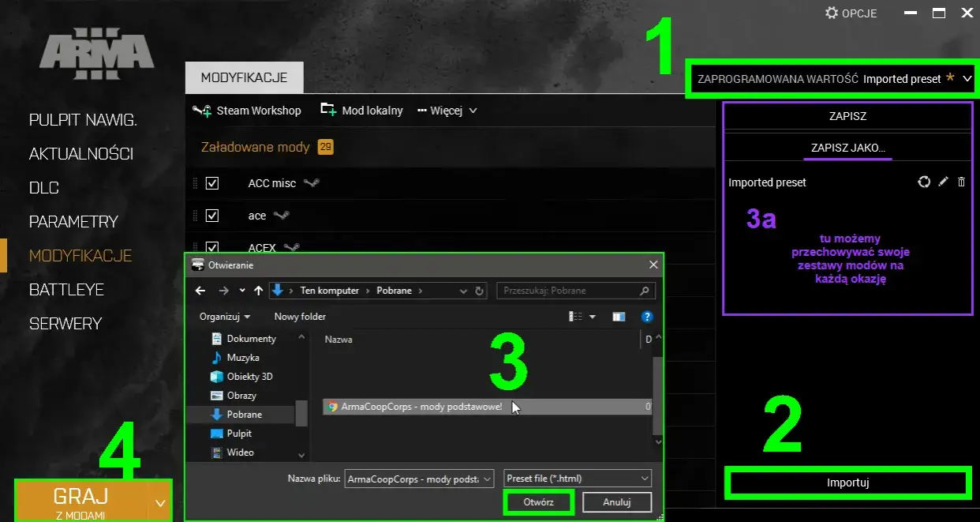This screenshot has width=980, height=522.
Task: Disable the ace mod checkbox
Action: [212, 215]
